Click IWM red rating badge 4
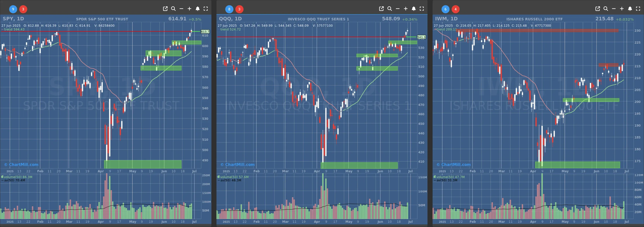 [456, 9]
